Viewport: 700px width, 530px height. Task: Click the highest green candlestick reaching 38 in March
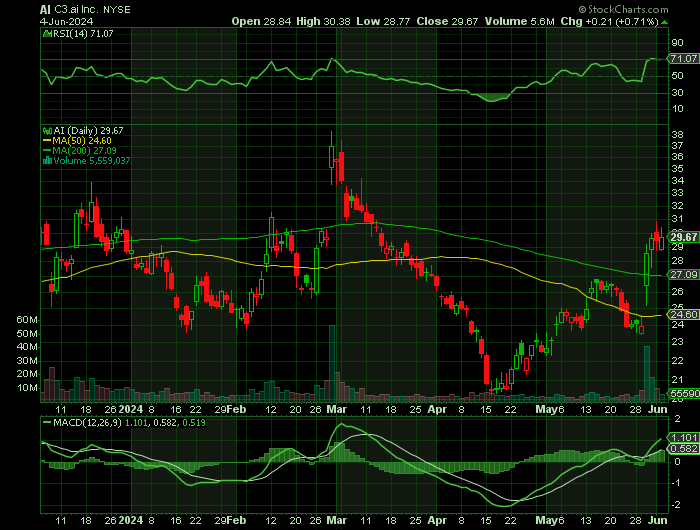click(x=331, y=157)
